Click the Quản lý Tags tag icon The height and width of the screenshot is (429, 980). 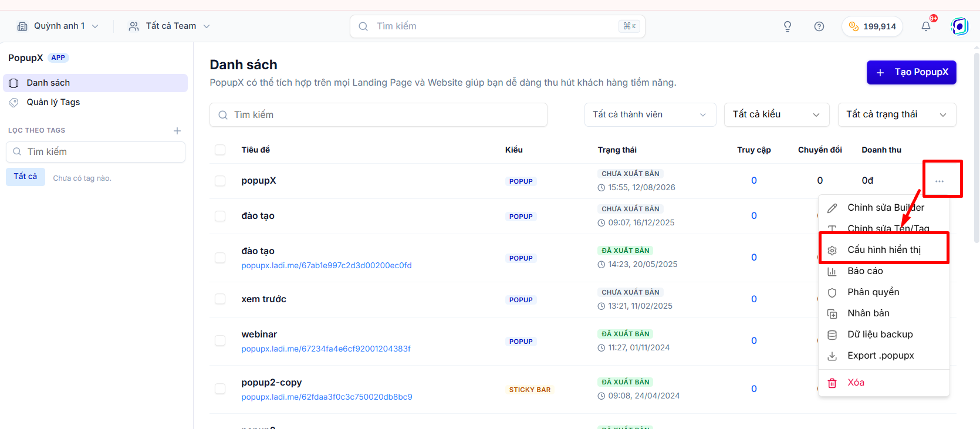click(x=13, y=102)
